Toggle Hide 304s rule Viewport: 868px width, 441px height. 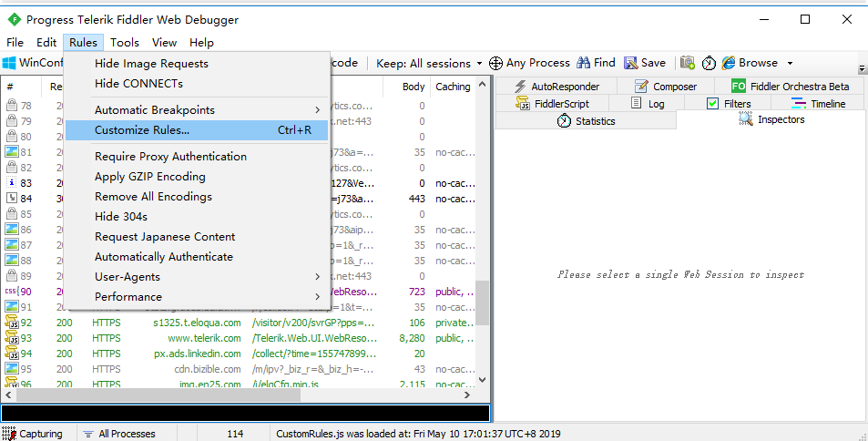pyautogui.click(x=197, y=217)
